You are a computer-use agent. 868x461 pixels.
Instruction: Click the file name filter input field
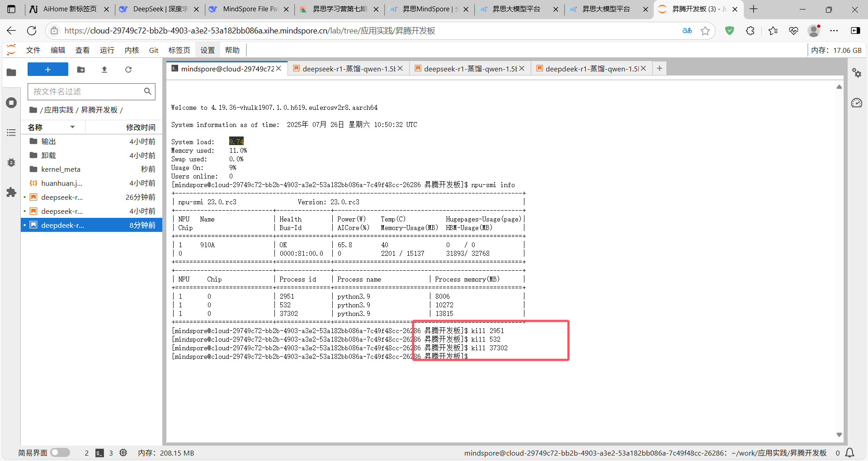(87, 91)
